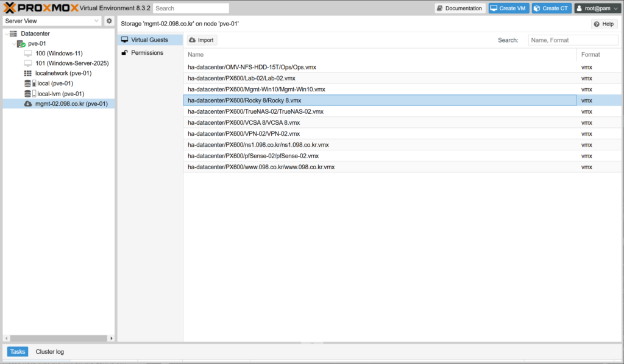Screen dimensions: 624x364
Task: Collapse the Datacenter tree node
Action: [5, 33]
